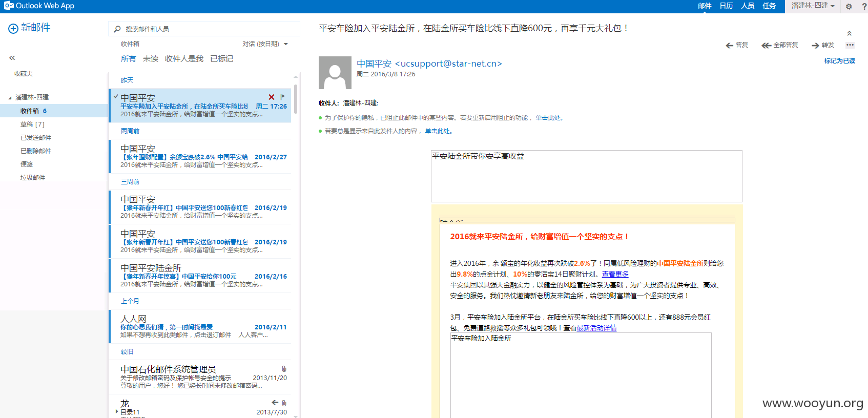Image resolution: width=868 pixels, height=418 pixels.
Task: Click 收藏夹 in folder pane
Action: [24, 74]
